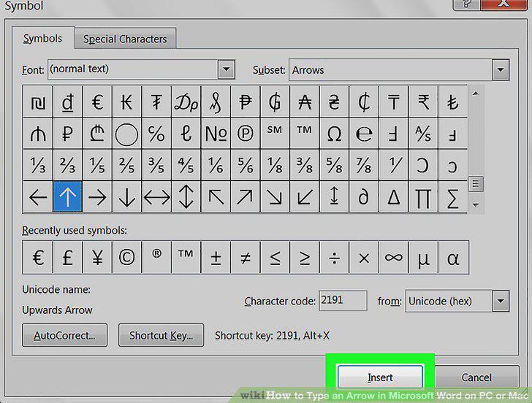Open the Font dropdown list
Viewport: 532px width, 403px height.
[227, 69]
